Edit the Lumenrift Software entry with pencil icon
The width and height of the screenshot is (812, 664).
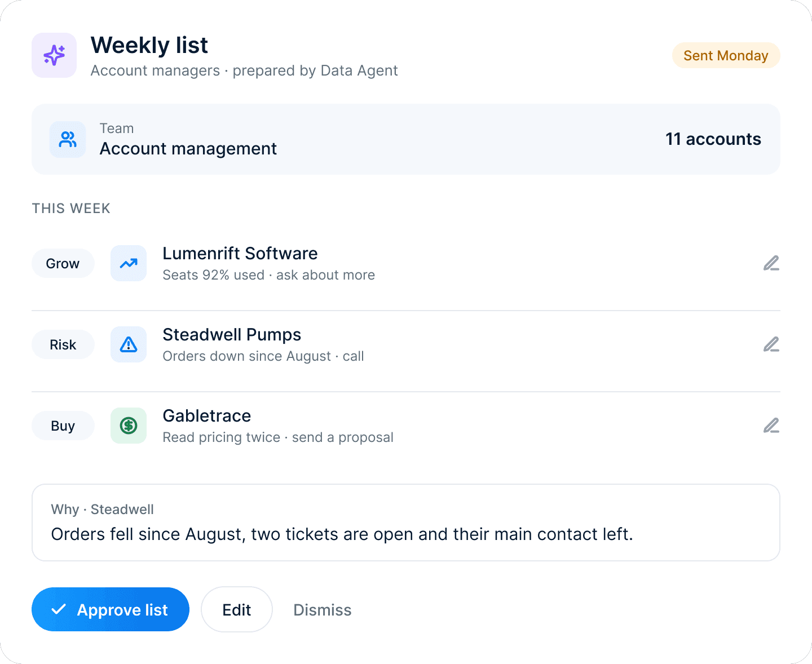771,263
